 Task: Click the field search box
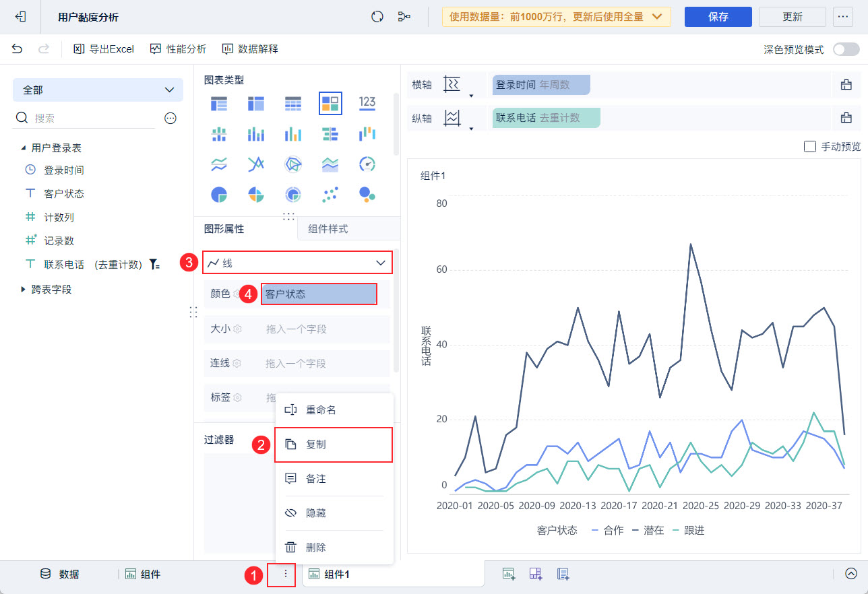tap(84, 118)
